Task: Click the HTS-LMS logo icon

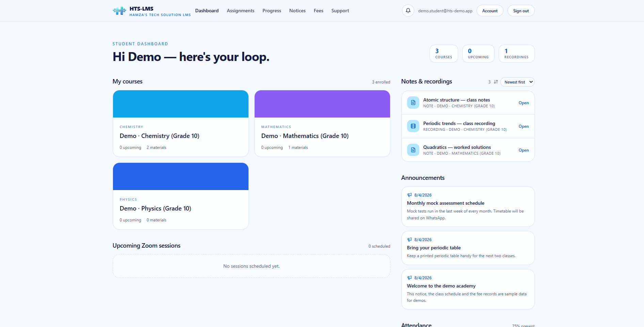Action: point(119,11)
